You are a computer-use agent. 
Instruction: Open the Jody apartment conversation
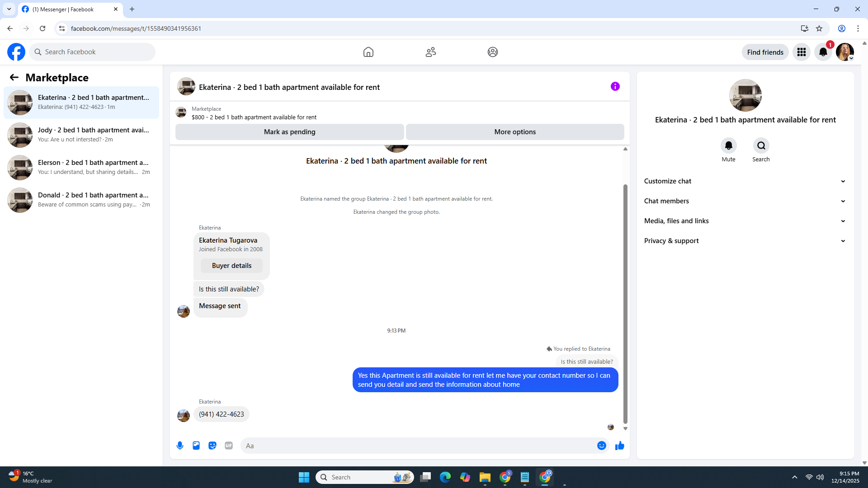81,135
